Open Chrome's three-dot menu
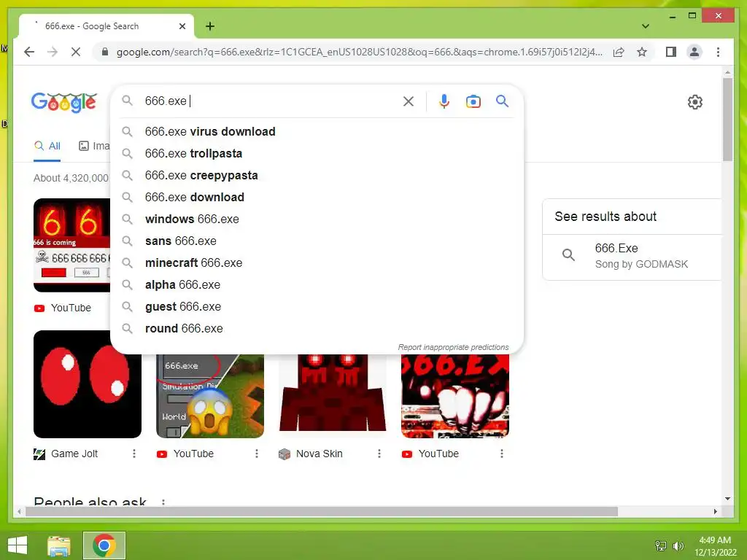Screen dimensions: 747x560 [x=718, y=52]
